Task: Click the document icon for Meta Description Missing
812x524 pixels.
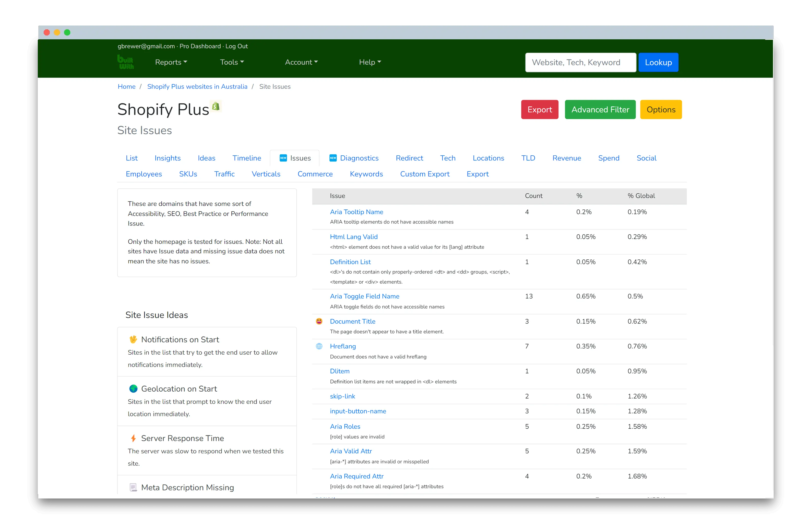Action: point(133,487)
